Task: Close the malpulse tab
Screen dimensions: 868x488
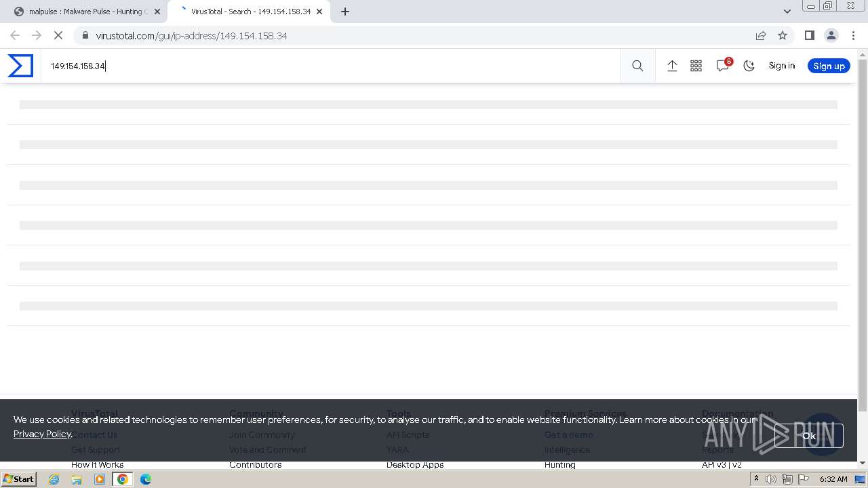Action: (157, 12)
